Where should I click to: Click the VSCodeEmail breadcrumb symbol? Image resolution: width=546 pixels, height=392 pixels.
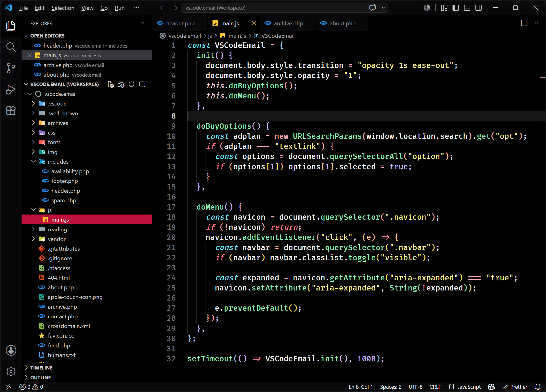274,36
